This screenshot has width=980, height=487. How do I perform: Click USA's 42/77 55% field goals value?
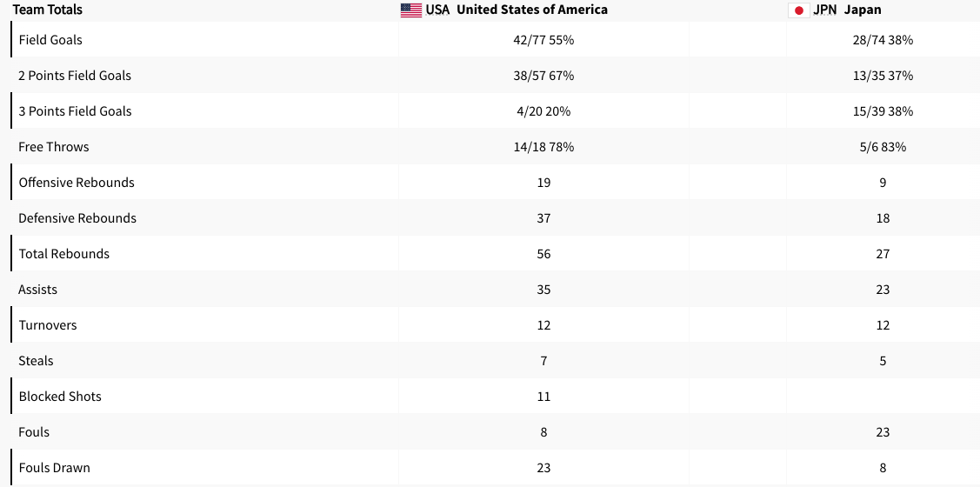pyautogui.click(x=543, y=40)
